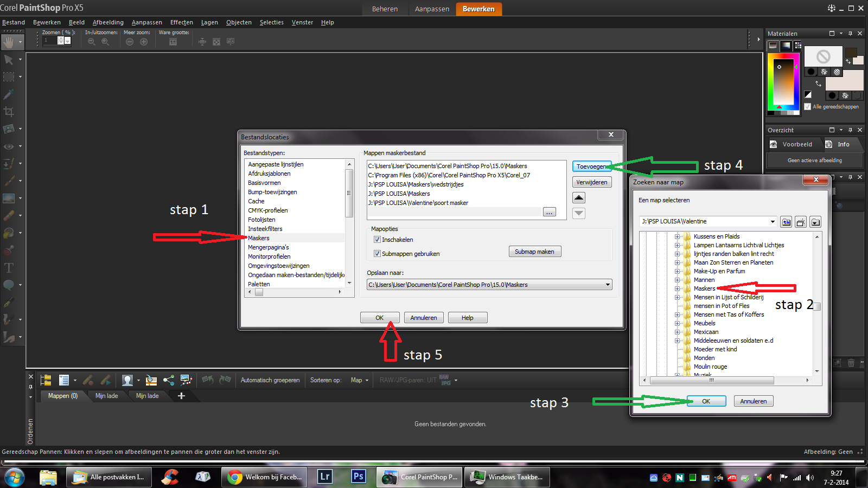Select the Pan (hand) tool
868x488 pixels.
click(9, 42)
